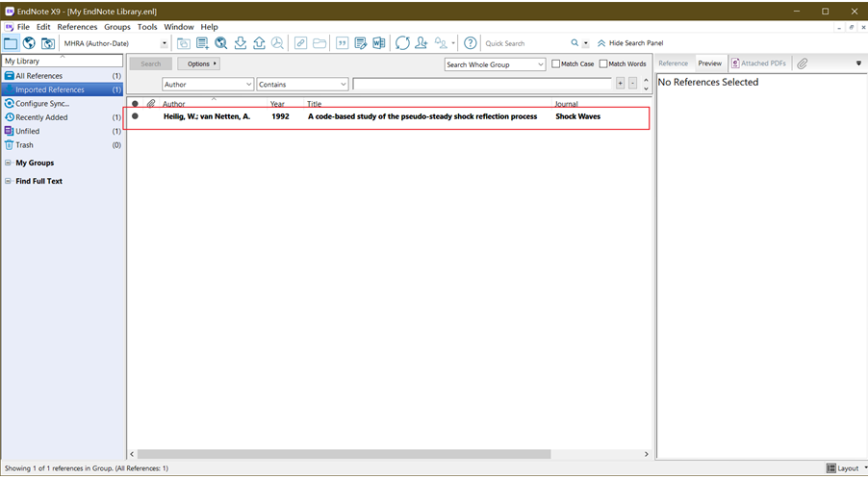The width and height of the screenshot is (868, 479).
Task: Click the EndNote icon left of File menu
Action: pos(9,27)
